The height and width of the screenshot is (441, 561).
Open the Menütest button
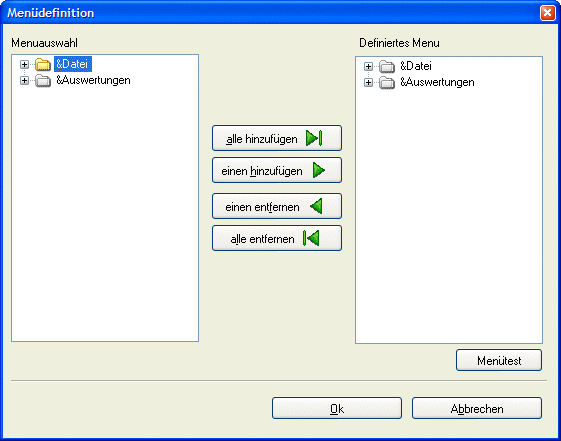point(499,360)
